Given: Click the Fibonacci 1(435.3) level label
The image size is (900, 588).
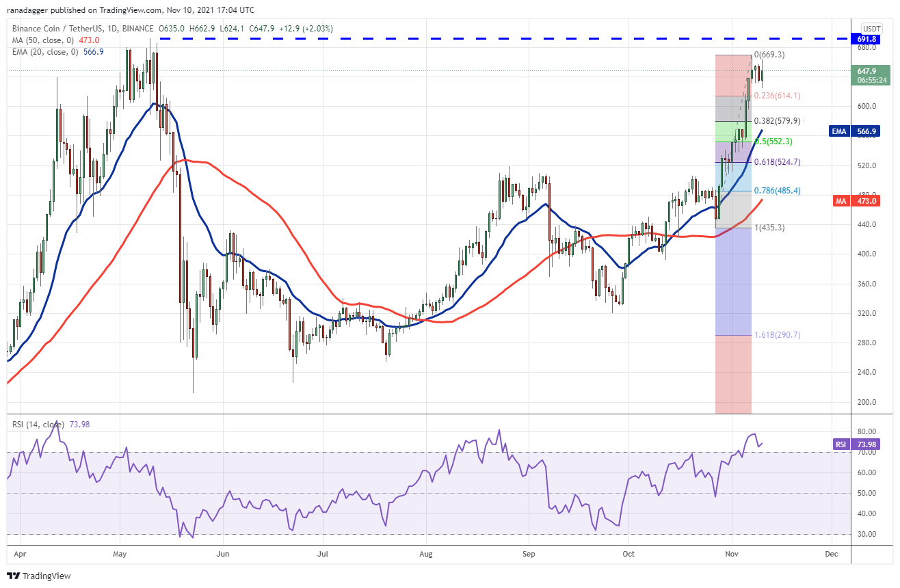Looking at the screenshot, I should click(x=769, y=228).
